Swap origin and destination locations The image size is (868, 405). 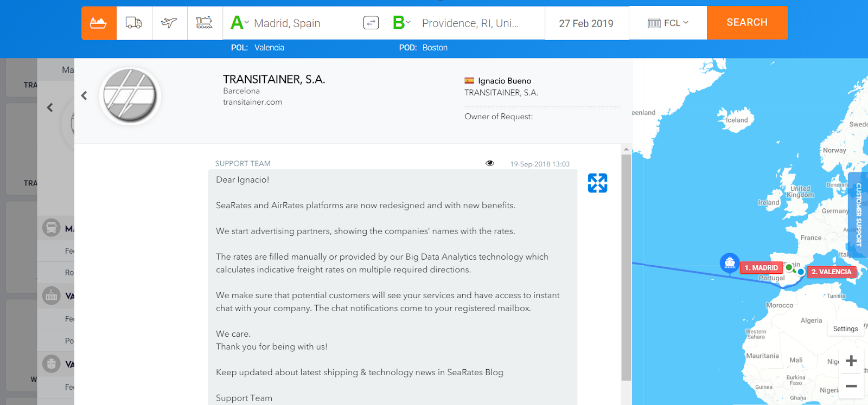pos(371,23)
